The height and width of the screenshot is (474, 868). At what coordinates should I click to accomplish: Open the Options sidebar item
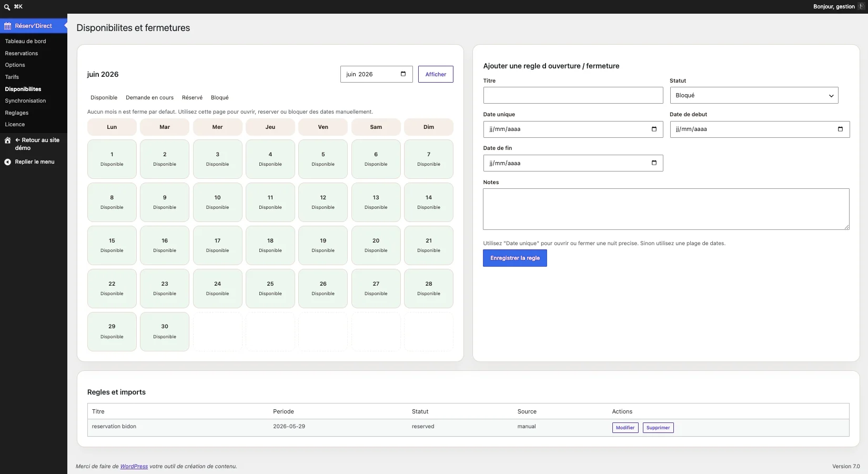(x=15, y=65)
